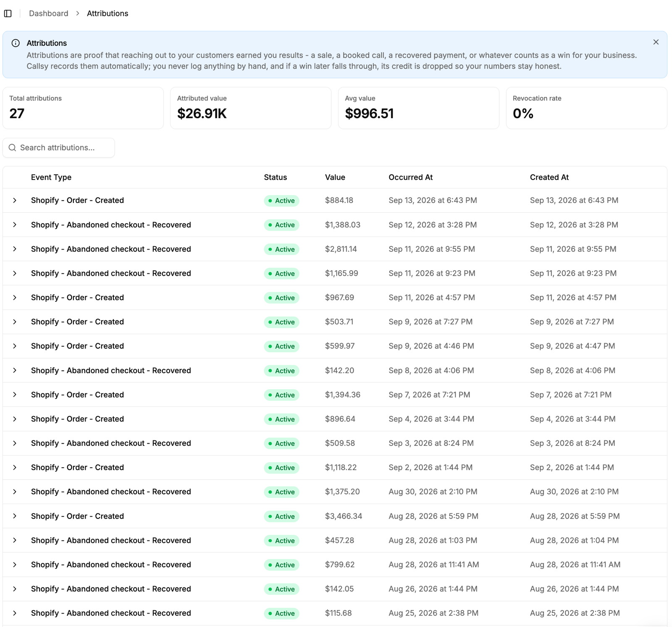Click 'Sep 12, 2026 at 3:28 PM' Occurred At

coord(433,225)
